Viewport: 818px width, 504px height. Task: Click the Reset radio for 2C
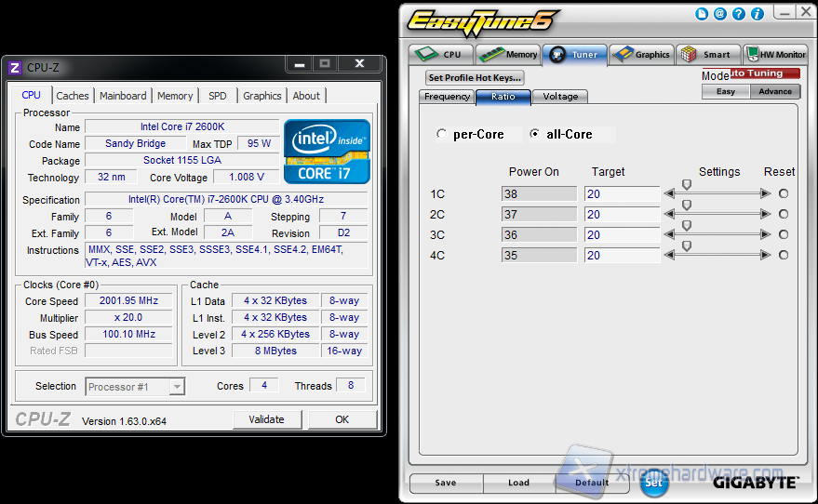(783, 214)
